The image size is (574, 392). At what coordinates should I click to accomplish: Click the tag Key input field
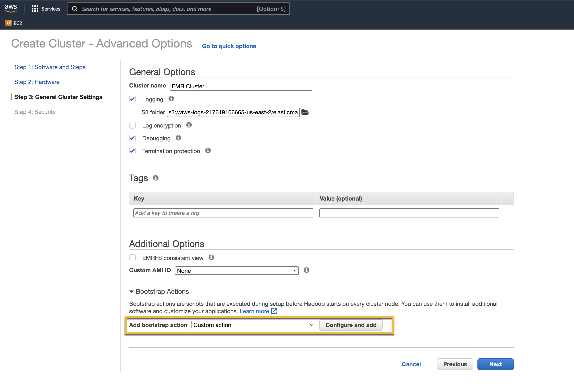[223, 213]
